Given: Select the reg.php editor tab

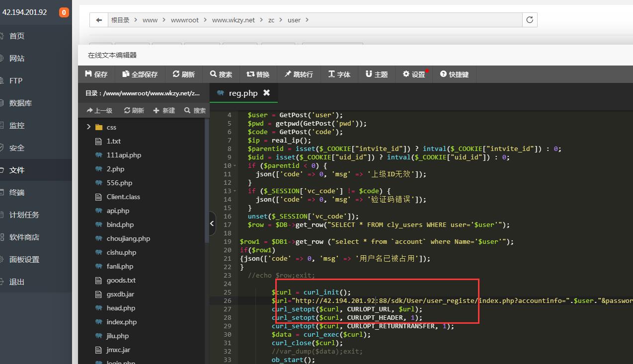Looking at the screenshot, I should (243, 93).
